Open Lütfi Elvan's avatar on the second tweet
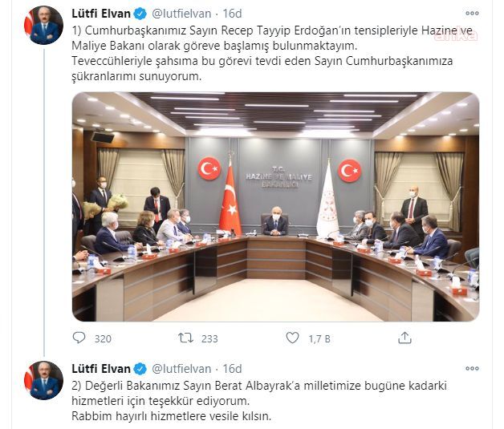The height and width of the screenshot is (429, 504). [x=43, y=380]
